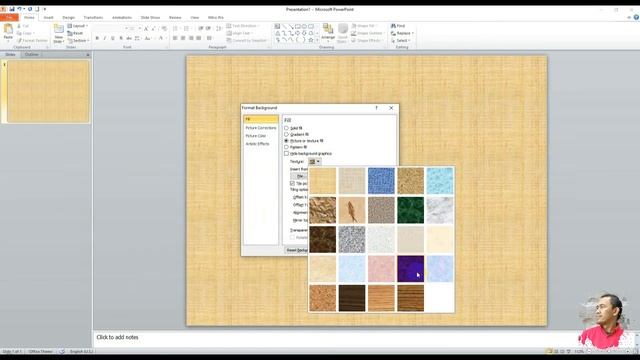Open the Shape Outline dropdown

click(367, 33)
